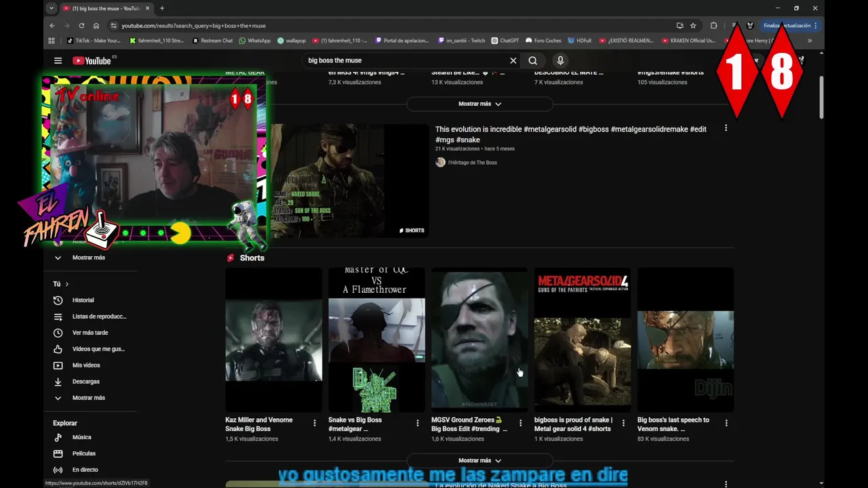Bookmark this page with the star icon
Image resolution: width=868 pixels, height=488 pixels.
tap(693, 26)
